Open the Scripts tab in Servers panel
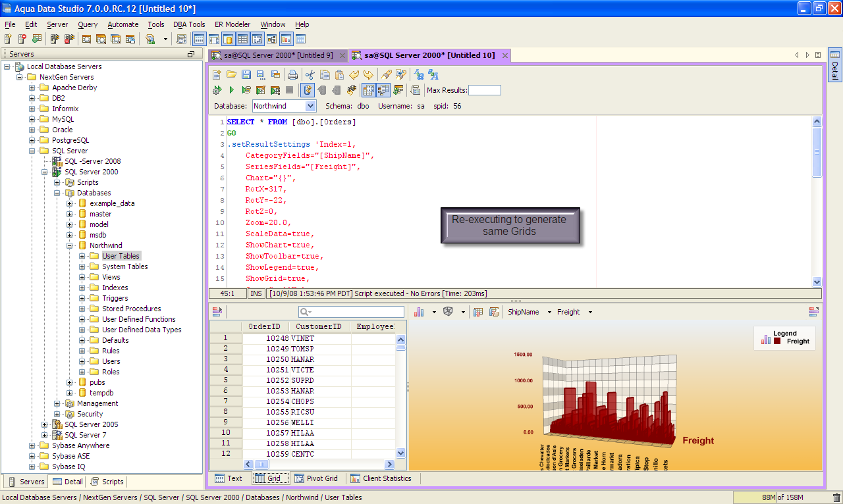The height and width of the screenshot is (504, 843). 107,482
